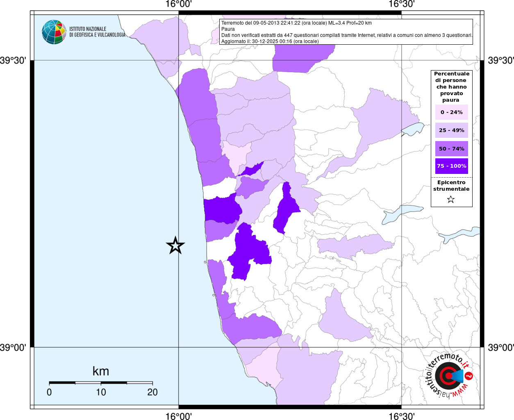The image size is (514, 420).
Task: Click the 'Terremoto del 09-05-2013' title line
Action: pos(296,23)
